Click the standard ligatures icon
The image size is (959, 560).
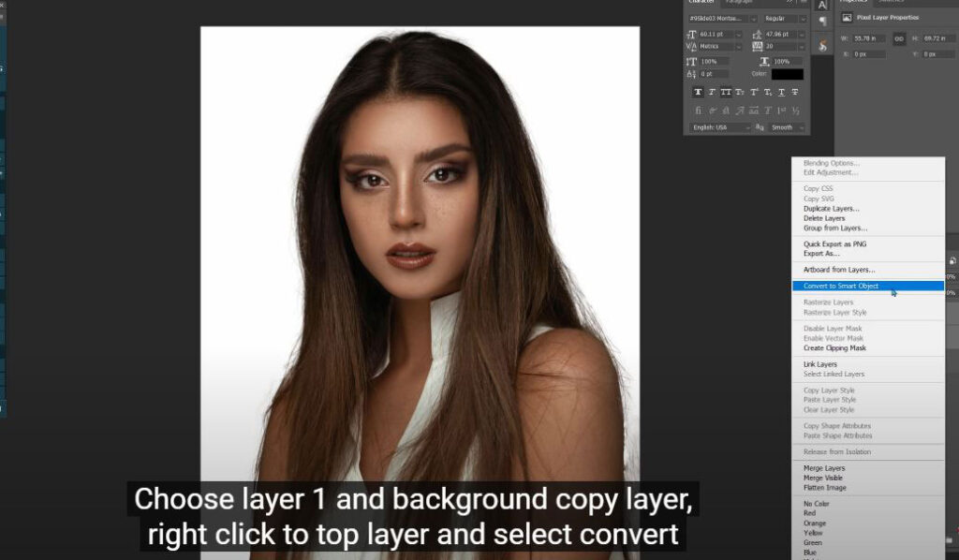701,110
